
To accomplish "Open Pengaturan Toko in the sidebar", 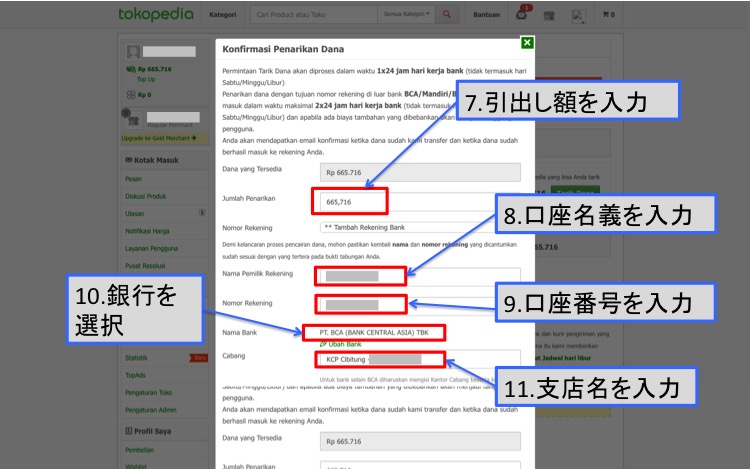I will pyautogui.click(x=148, y=393).
